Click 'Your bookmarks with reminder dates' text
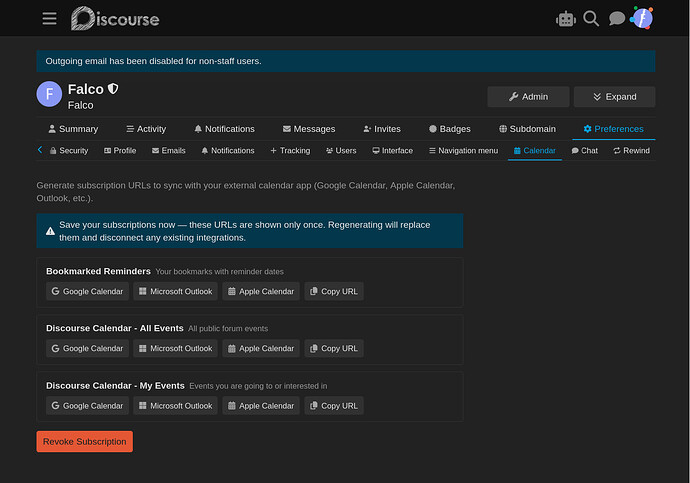Viewport: 690px width, 483px height. (219, 272)
